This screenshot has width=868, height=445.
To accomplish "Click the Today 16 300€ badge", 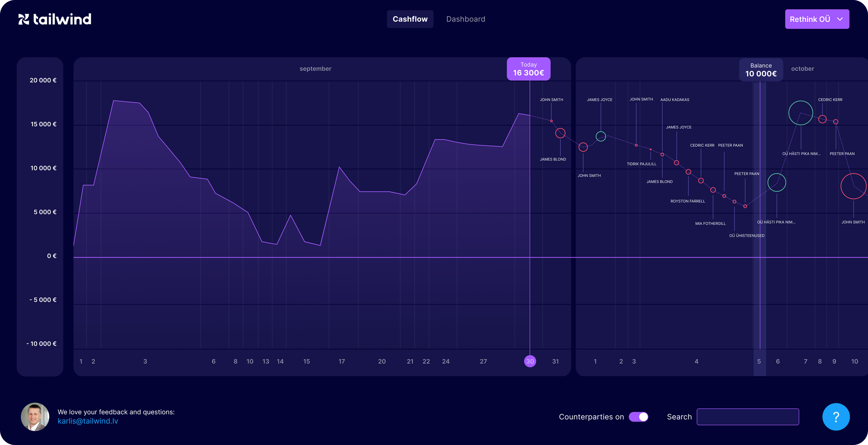I will pyautogui.click(x=528, y=69).
